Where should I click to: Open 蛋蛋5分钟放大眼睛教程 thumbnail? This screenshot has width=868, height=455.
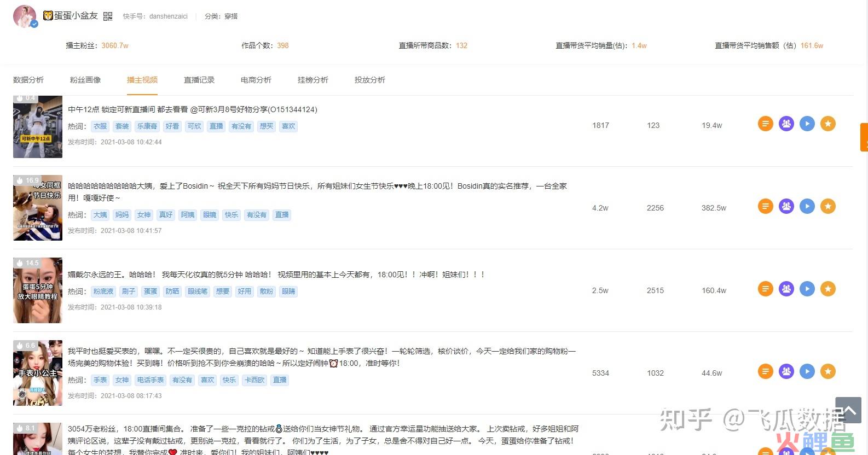(x=38, y=290)
